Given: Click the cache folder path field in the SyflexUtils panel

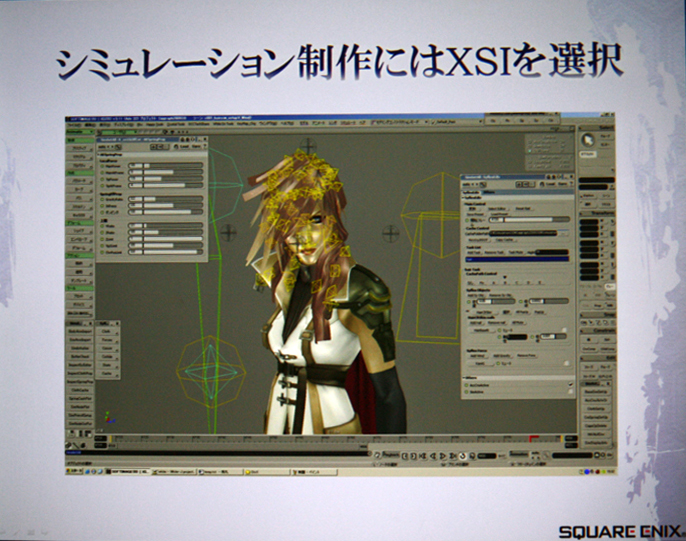Looking at the screenshot, I should click(x=523, y=234).
